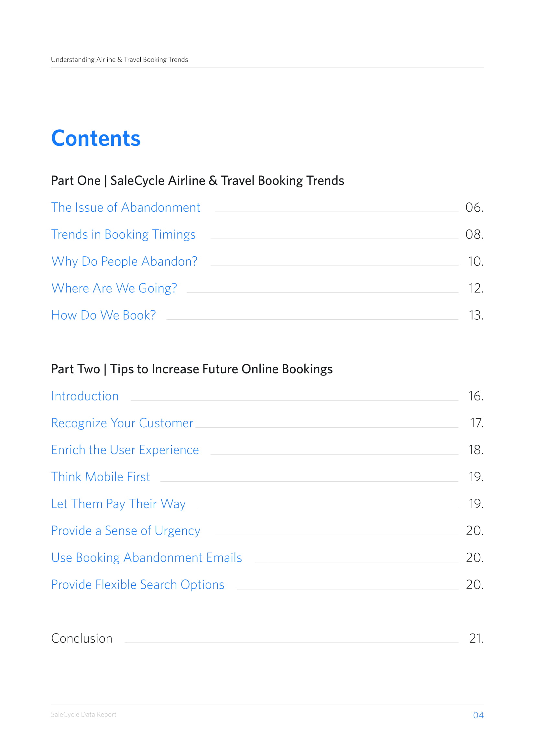Jump to 'Where Are We Going?' section
Image resolution: width=535 pixels, height=756 pixels.
pyautogui.click(x=114, y=288)
